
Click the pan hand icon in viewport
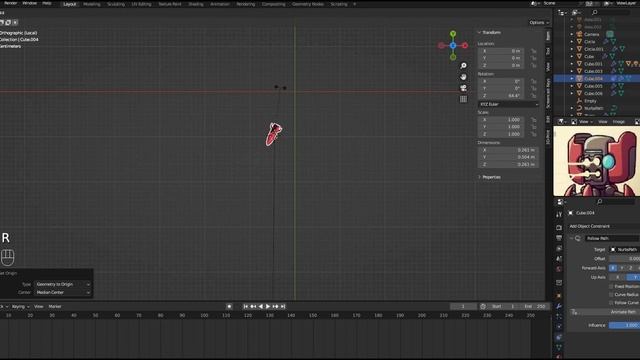click(x=463, y=77)
